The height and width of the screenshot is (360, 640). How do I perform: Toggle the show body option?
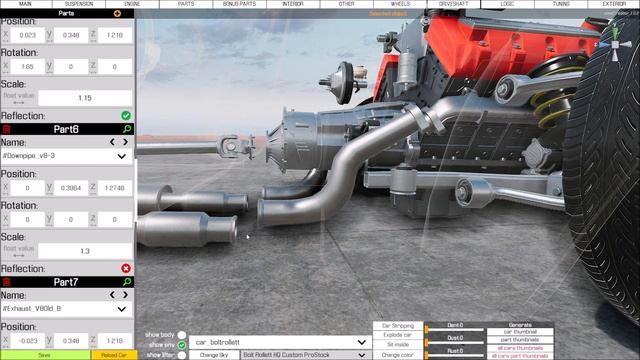pyautogui.click(x=182, y=335)
